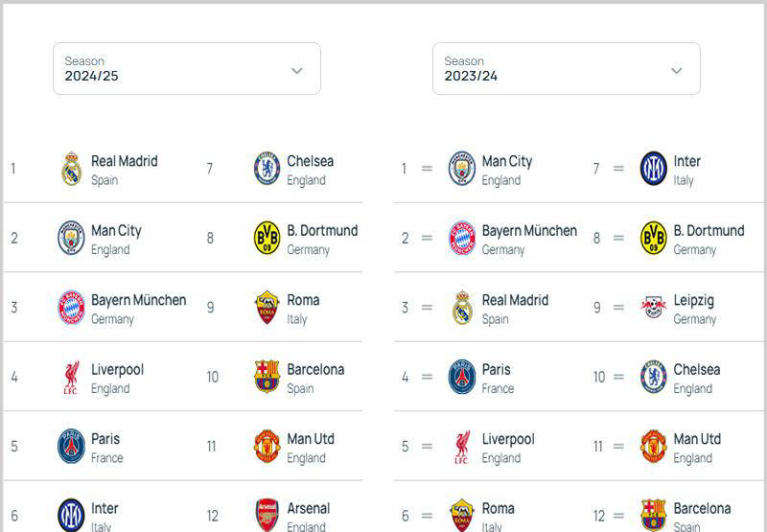Viewport: 767px width, 532px height.
Task: Click Liverpool crest in 2024/25 rankings
Action: (72, 378)
